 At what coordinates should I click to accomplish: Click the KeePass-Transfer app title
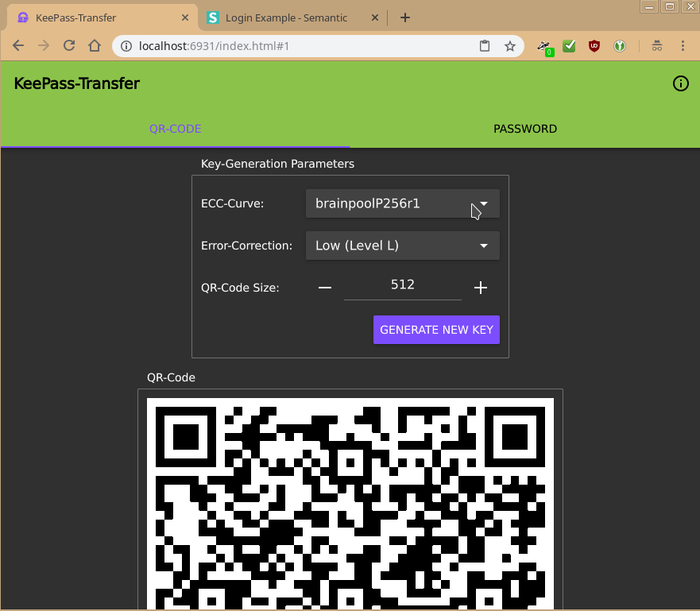77,83
